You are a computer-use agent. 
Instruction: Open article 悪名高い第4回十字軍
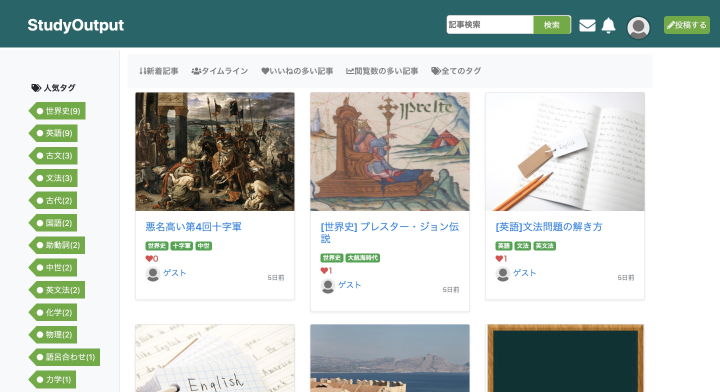(x=193, y=227)
